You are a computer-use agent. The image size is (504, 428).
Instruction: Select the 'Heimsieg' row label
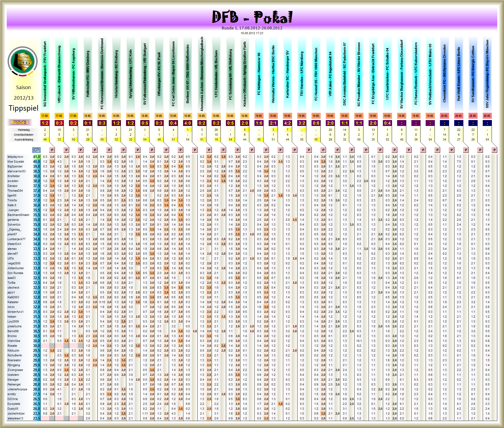point(24,130)
